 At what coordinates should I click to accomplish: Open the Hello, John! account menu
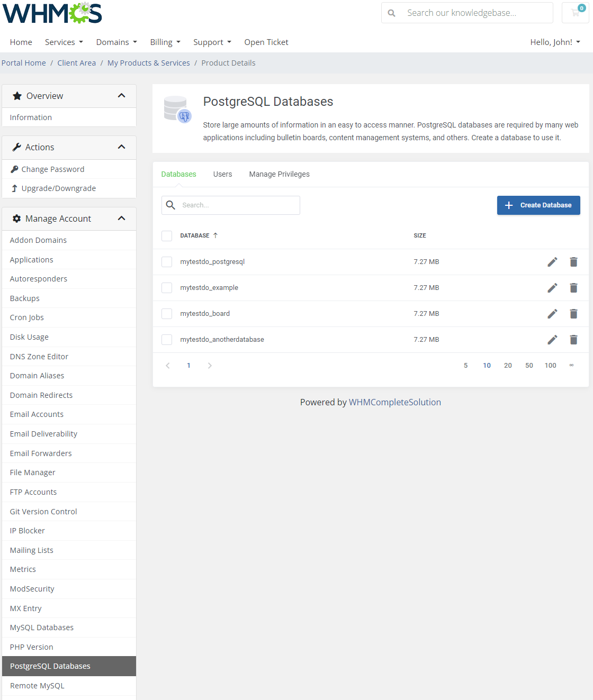coord(555,42)
